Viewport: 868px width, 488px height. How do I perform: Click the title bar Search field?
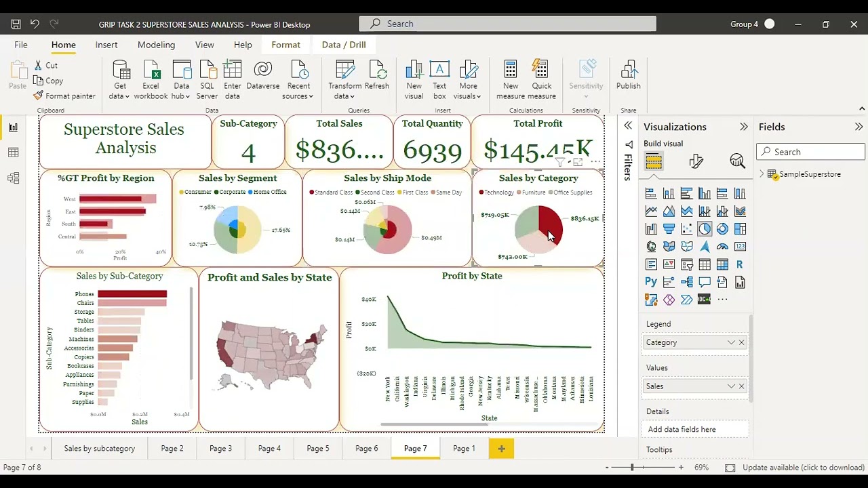pos(508,24)
